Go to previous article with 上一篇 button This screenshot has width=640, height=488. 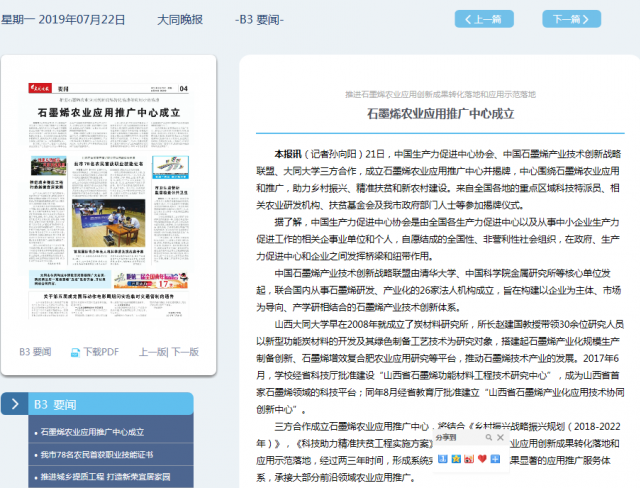[x=484, y=19]
